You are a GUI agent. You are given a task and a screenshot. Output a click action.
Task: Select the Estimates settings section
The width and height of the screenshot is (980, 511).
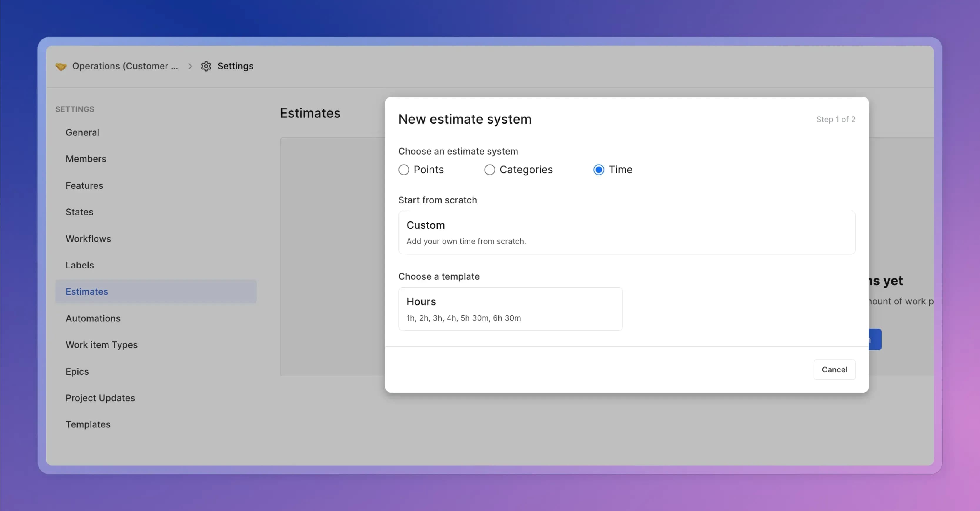(x=87, y=292)
